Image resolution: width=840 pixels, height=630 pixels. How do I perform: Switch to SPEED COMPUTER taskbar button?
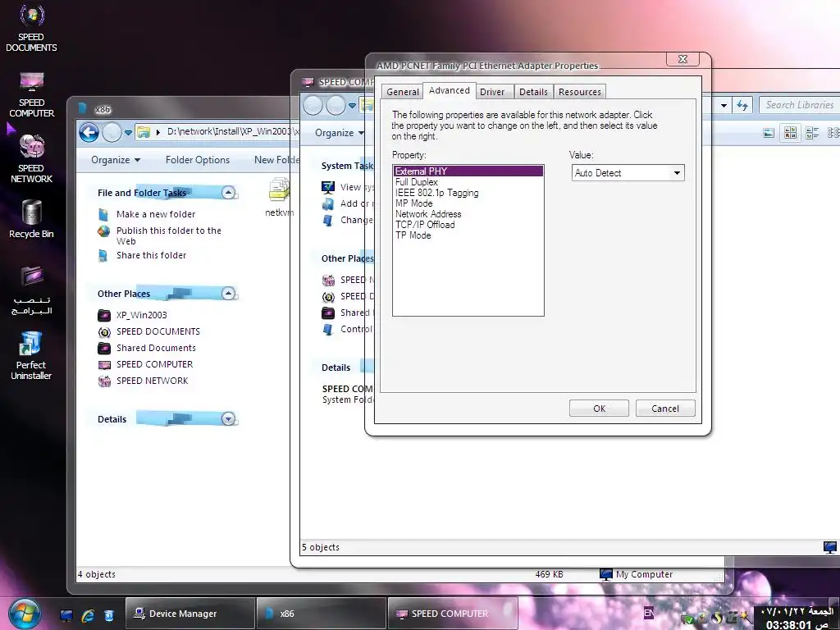click(453, 614)
